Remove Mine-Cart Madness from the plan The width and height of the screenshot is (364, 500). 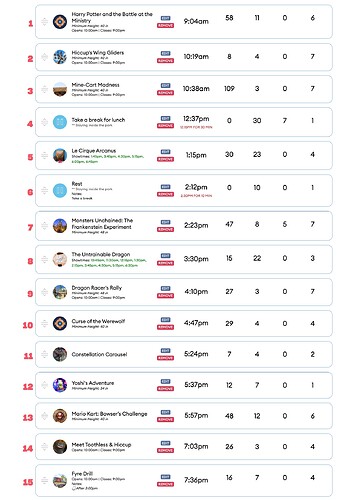click(x=165, y=93)
